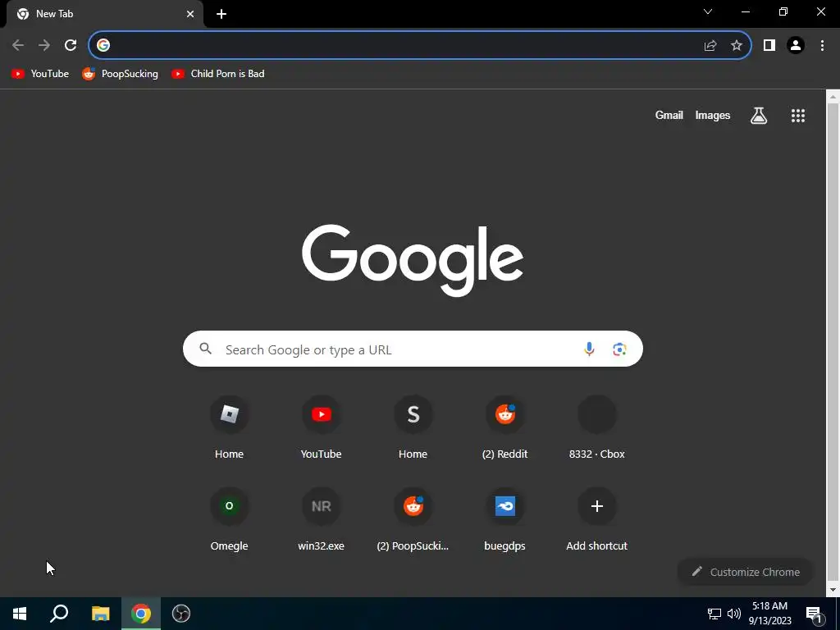
Task: Open the Chrome three-dot menu
Action: pyautogui.click(x=822, y=46)
